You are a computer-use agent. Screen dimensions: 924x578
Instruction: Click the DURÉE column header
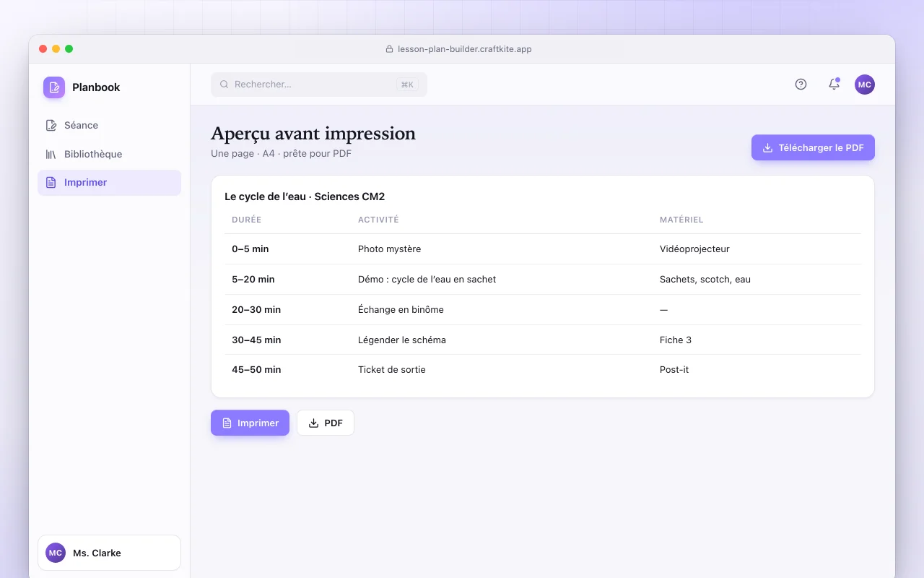(x=247, y=220)
